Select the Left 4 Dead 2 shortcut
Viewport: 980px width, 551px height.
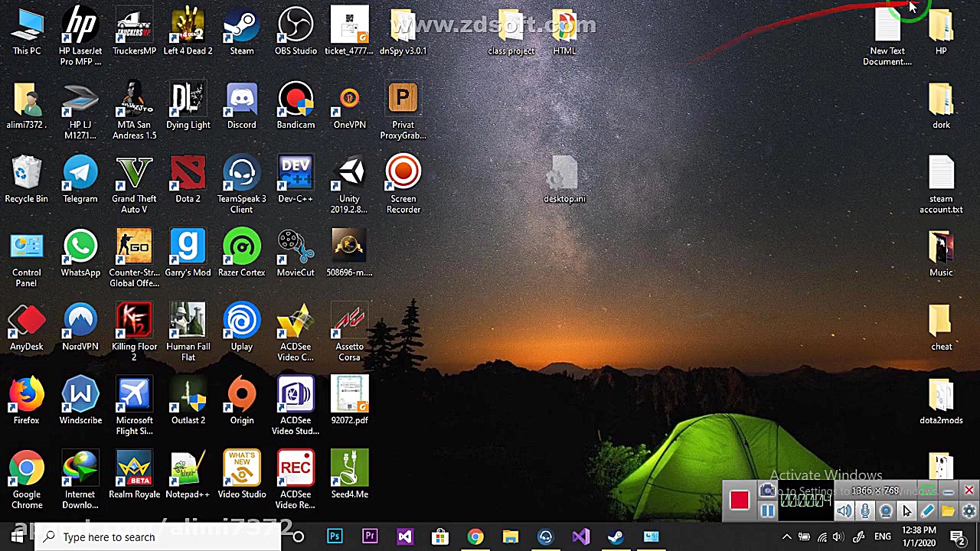click(188, 31)
